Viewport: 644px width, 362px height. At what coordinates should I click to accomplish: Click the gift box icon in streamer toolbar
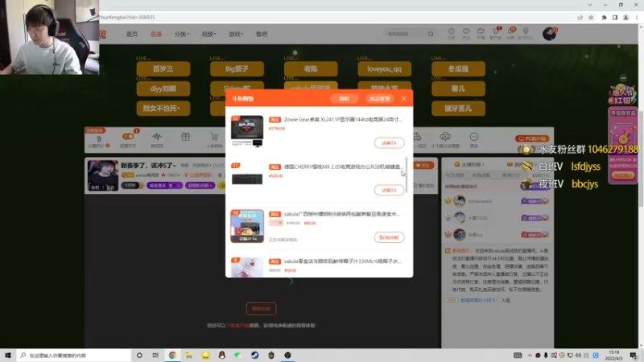point(186,137)
